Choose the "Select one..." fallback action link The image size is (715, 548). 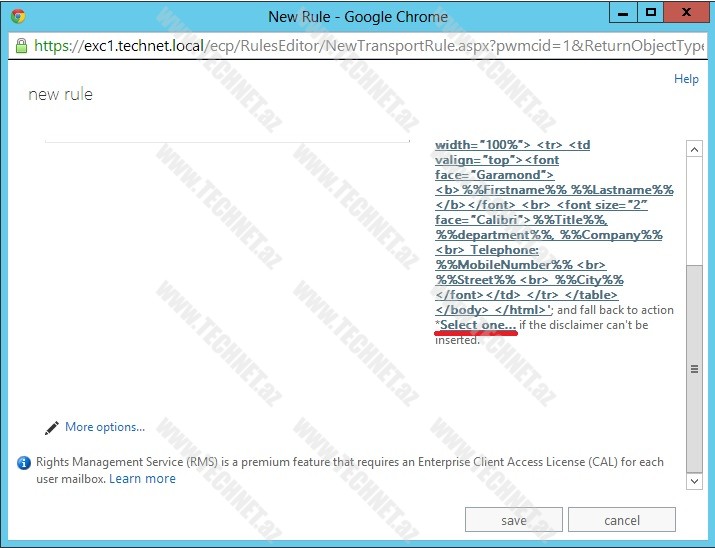coord(478,325)
